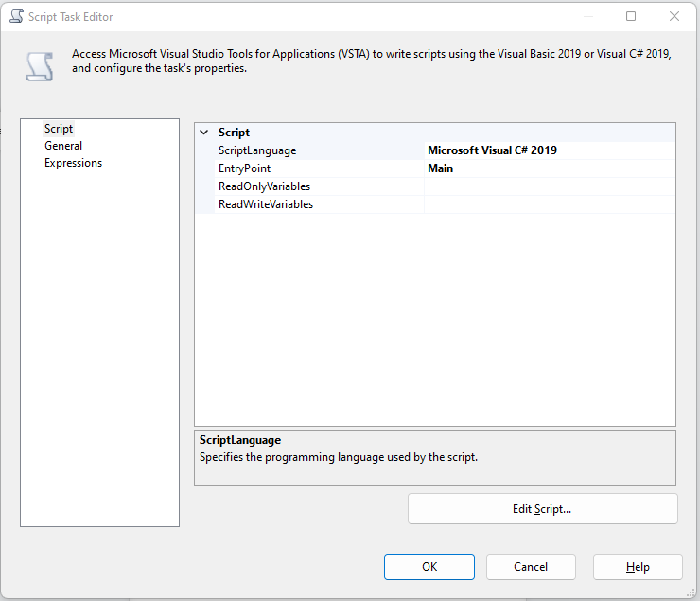This screenshot has height=601, width=700.
Task: Click the script scroll icon in the header
Action: (39, 66)
